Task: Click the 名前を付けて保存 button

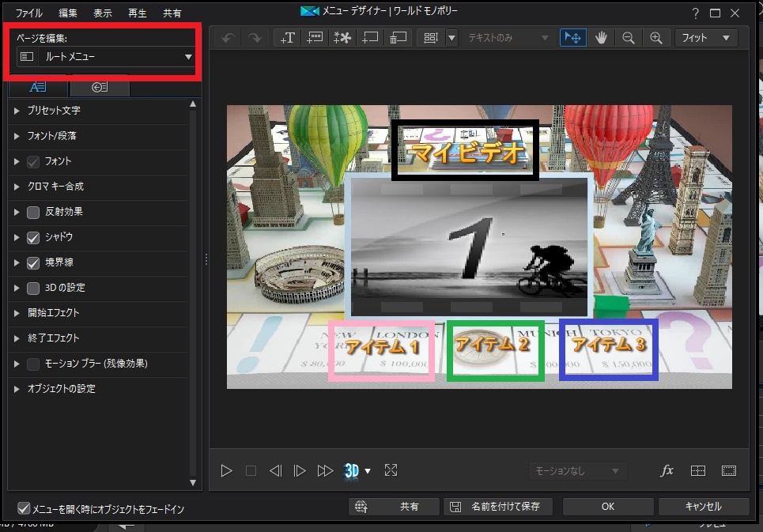Action: click(498, 507)
